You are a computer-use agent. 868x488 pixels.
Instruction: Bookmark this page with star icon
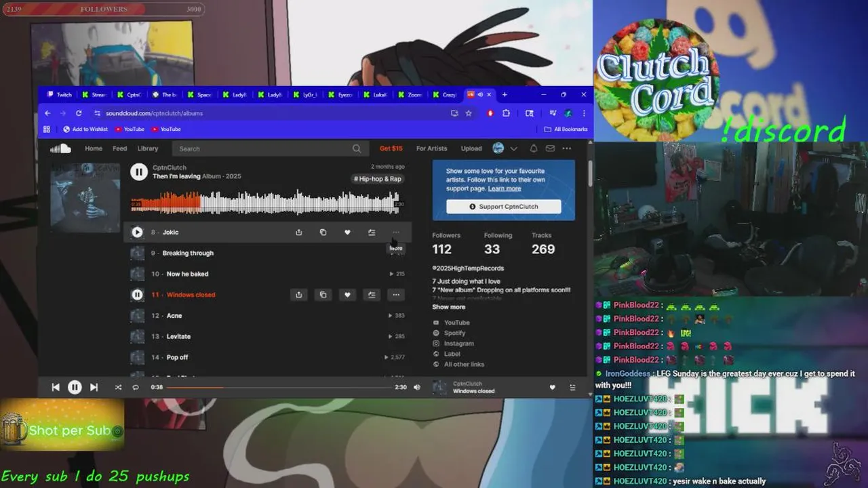point(469,113)
